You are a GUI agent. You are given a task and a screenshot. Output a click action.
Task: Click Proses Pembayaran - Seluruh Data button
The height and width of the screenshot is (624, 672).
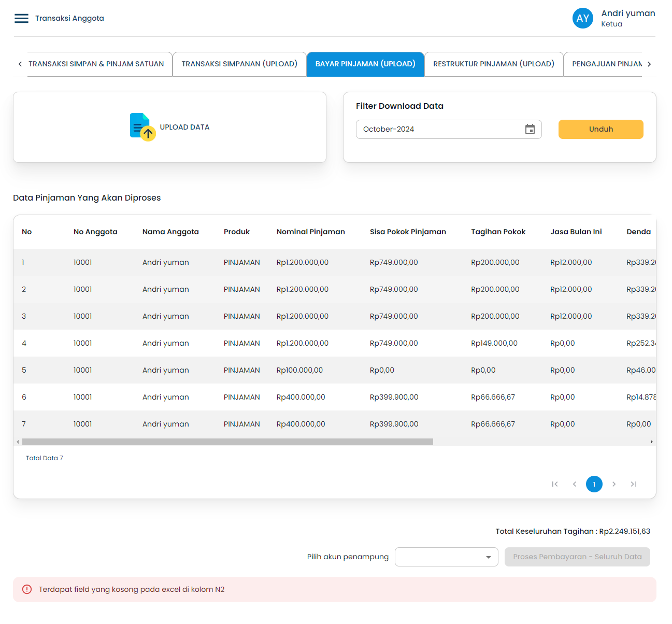click(577, 557)
